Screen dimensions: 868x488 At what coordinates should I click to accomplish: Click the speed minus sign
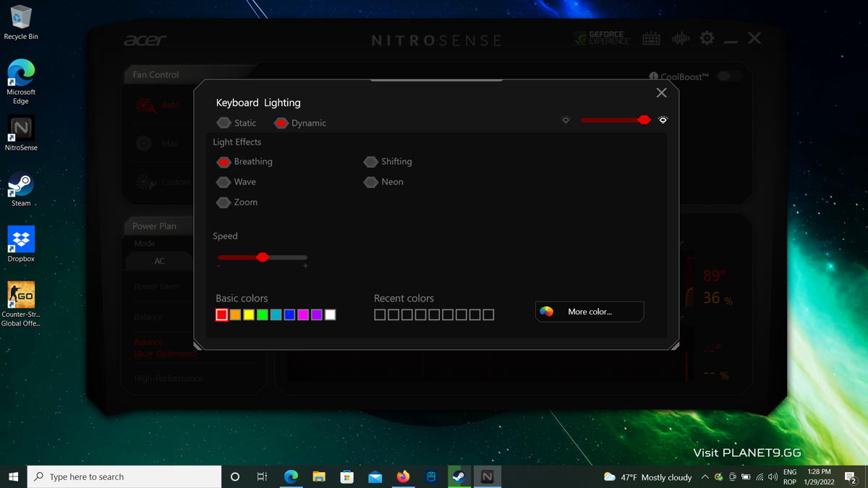pos(218,266)
